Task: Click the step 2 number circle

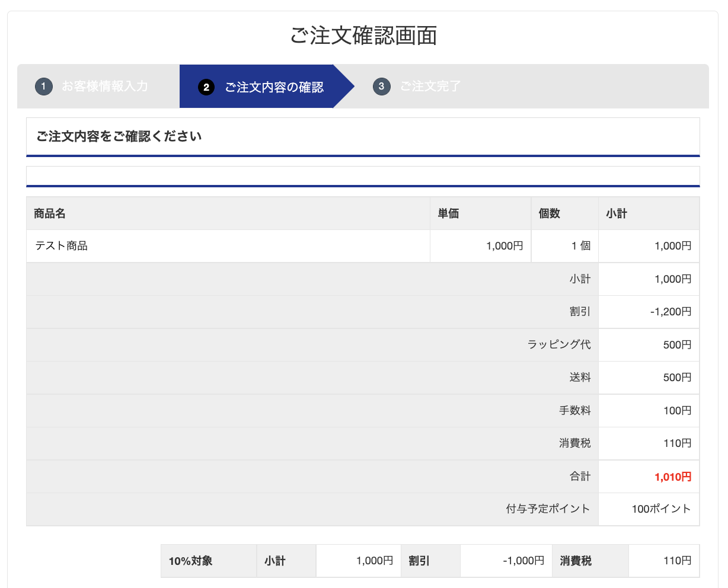Action: [206, 87]
